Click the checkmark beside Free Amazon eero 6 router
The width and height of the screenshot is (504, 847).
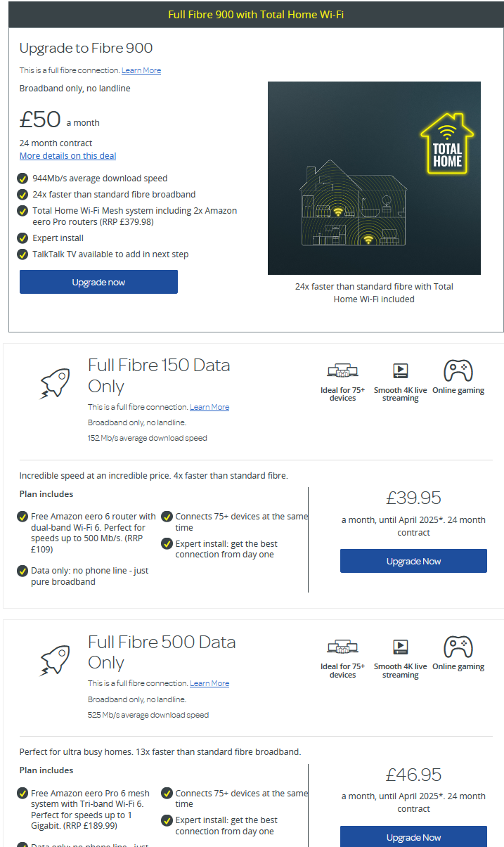click(x=22, y=517)
